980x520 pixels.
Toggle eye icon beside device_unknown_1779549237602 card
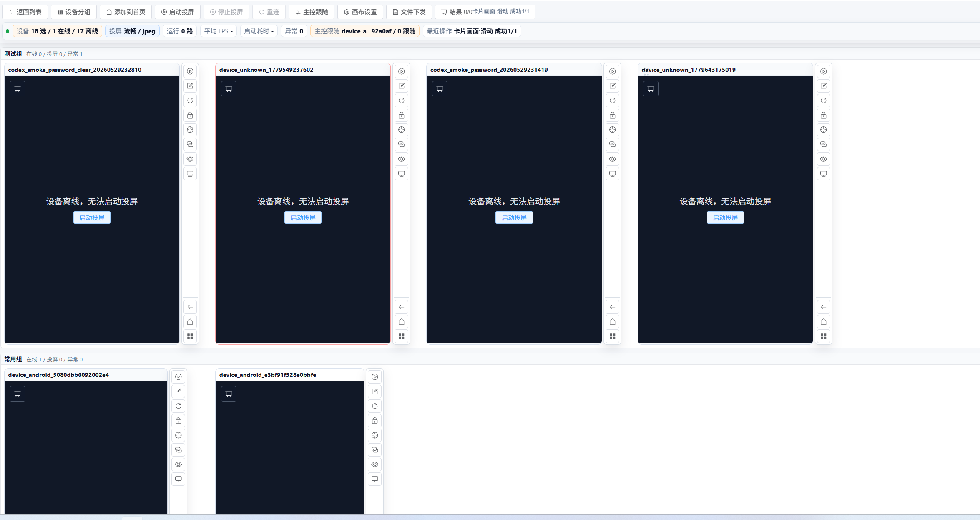click(x=402, y=159)
